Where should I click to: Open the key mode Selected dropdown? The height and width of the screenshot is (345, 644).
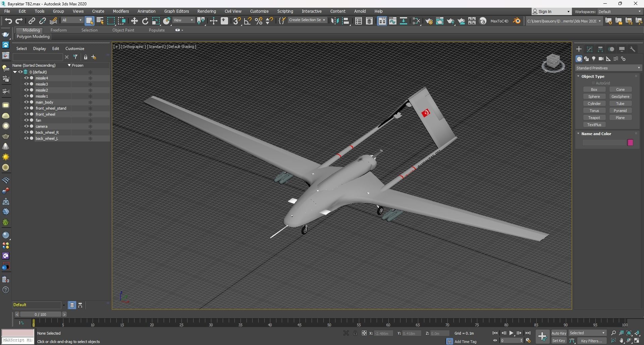click(x=587, y=333)
